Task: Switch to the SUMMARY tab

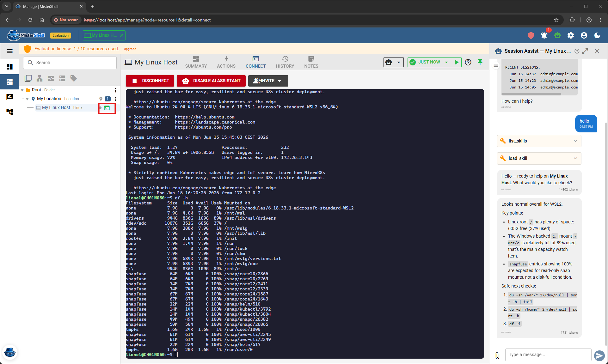Action: pyautogui.click(x=196, y=62)
